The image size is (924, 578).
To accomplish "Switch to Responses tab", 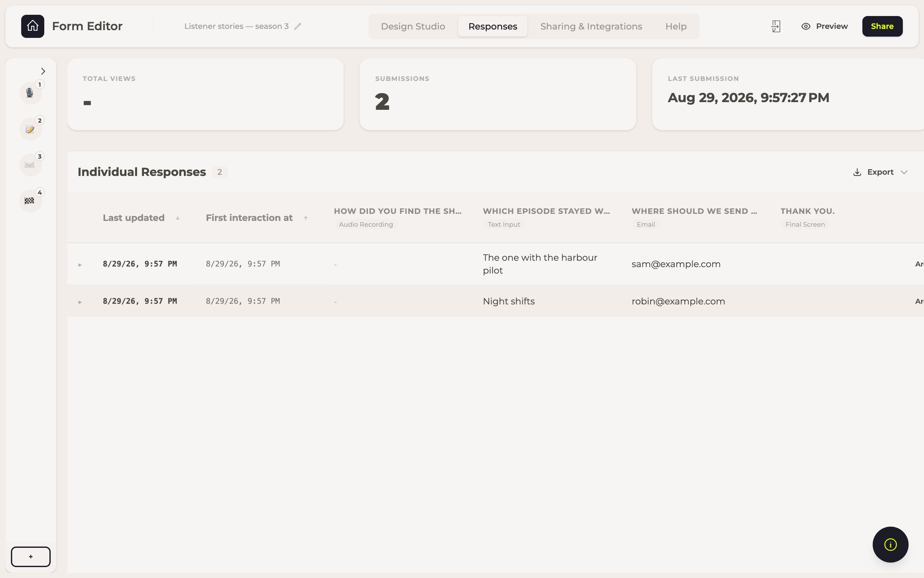I will pos(492,26).
